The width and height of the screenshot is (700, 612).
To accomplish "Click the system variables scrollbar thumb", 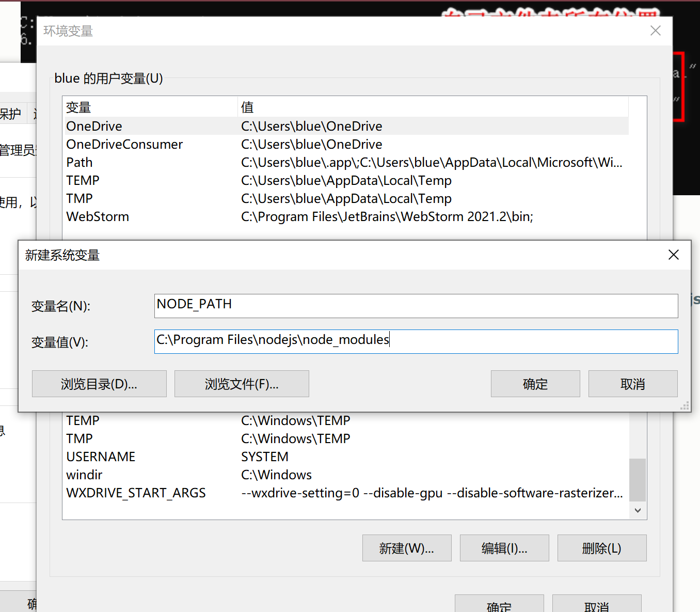I will (638, 480).
